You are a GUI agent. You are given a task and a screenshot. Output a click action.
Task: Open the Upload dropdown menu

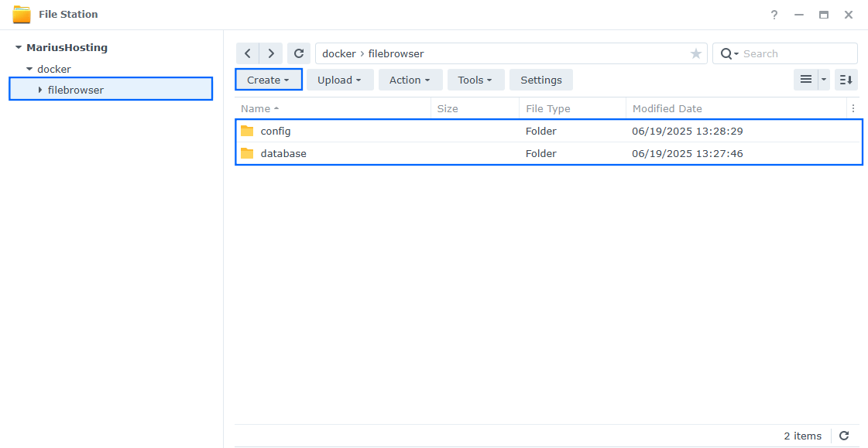click(340, 80)
